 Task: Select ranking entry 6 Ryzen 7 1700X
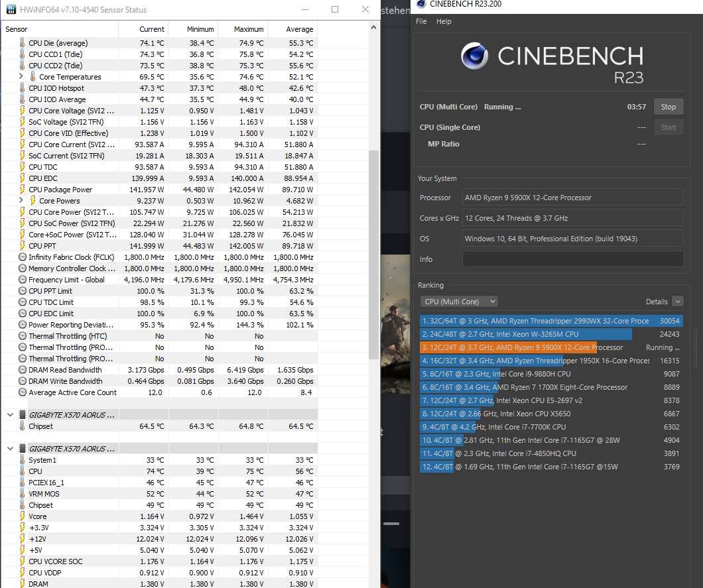552,386
